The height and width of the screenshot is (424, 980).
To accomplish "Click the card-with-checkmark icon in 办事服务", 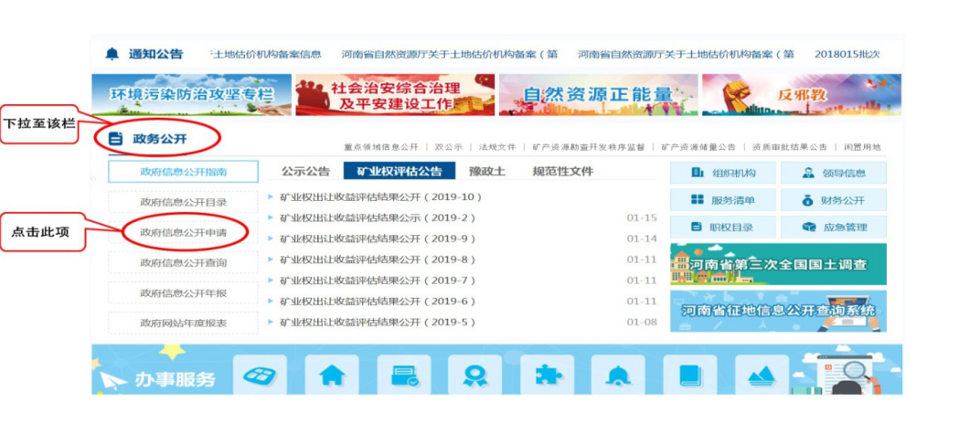I will [x=403, y=375].
